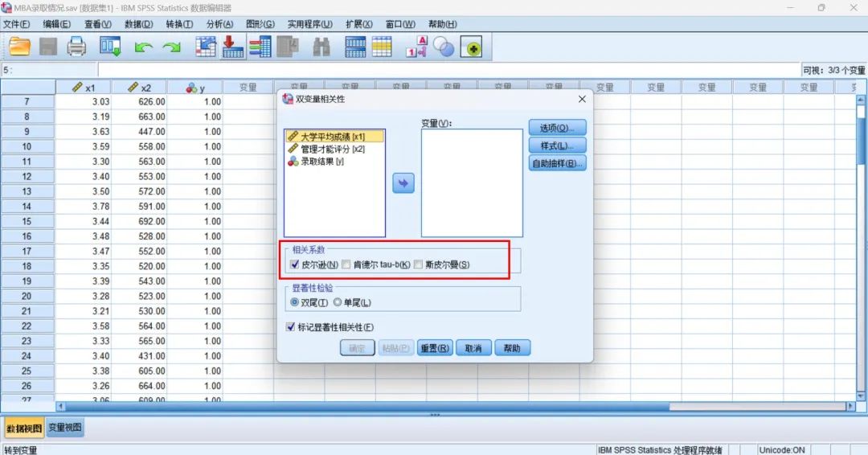Viewport: 868px width, 455px height.
Task: Click the Open data file folder icon
Action: [19, 47]
